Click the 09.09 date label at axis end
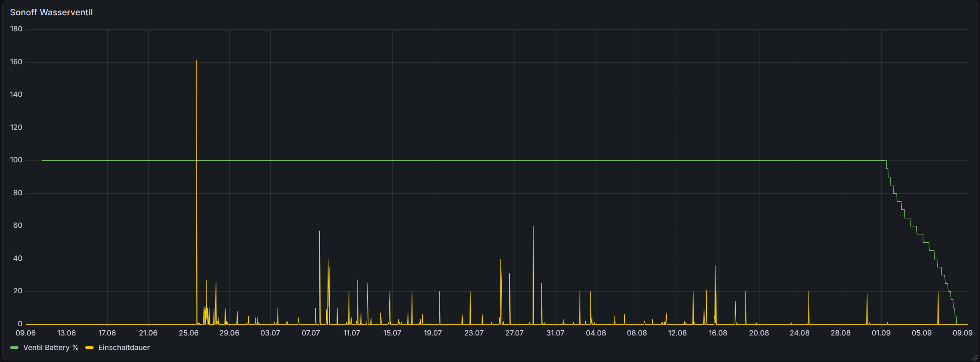 (963, 333)
